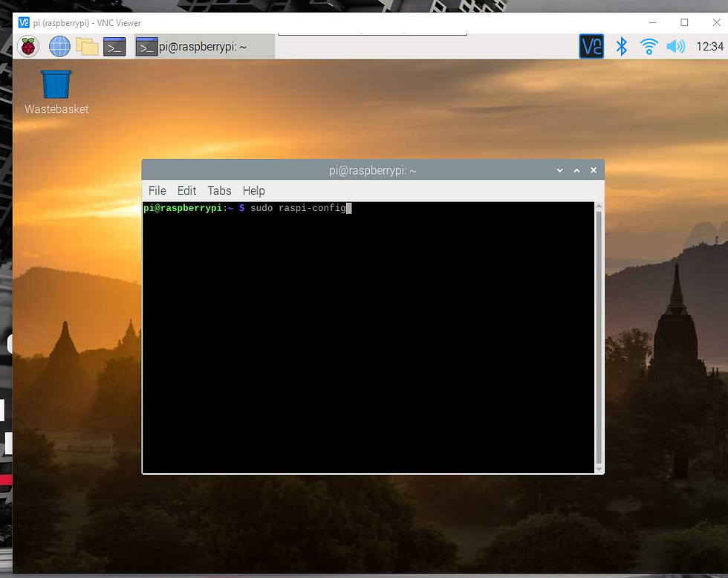This screenshot has height=578, width=728.
Task: Click the terminal scrollbar up arrow
Action: point(599,206)
